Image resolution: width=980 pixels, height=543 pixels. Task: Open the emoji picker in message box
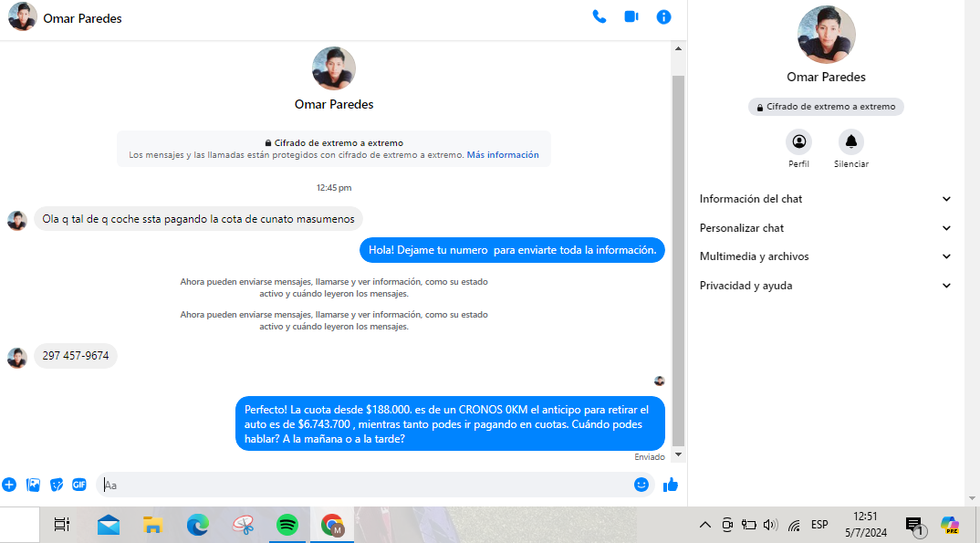pyautogui.click(x=641, y=485)
